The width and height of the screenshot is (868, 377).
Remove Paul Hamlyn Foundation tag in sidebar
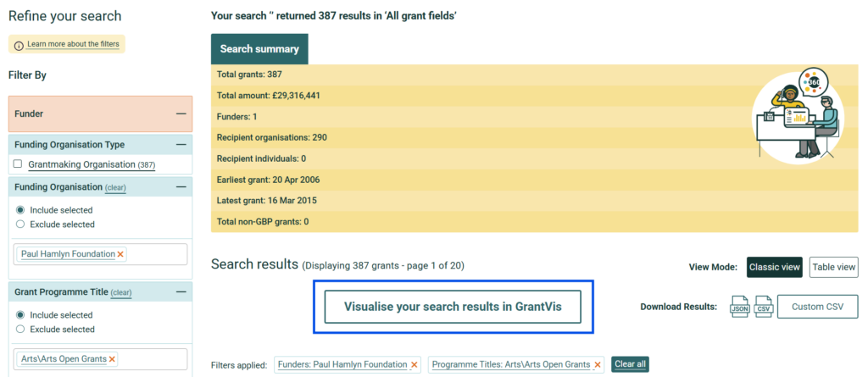point(121,254)
